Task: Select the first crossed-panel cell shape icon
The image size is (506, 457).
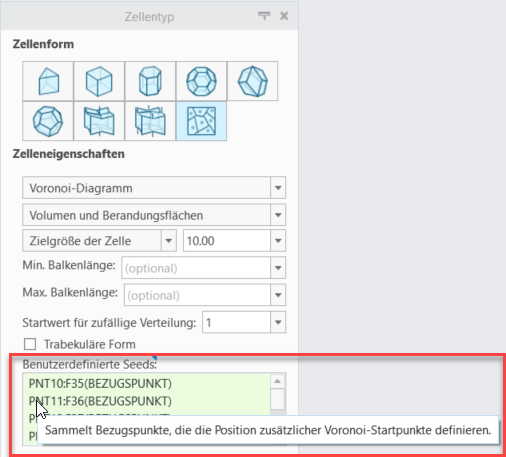Action: [x=99, y=121]
